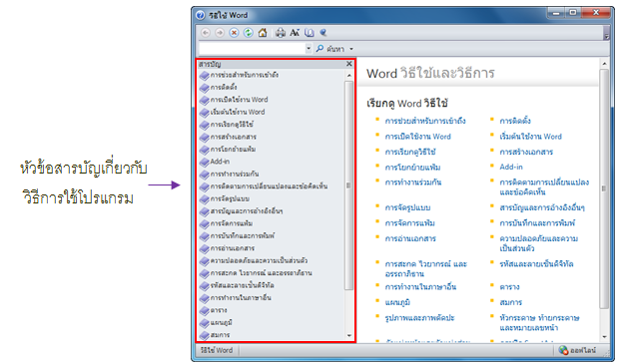Viewport: 618px width, 364px height.
Task: Click the Change Font Size icon
Action: (x=295, y=33)
